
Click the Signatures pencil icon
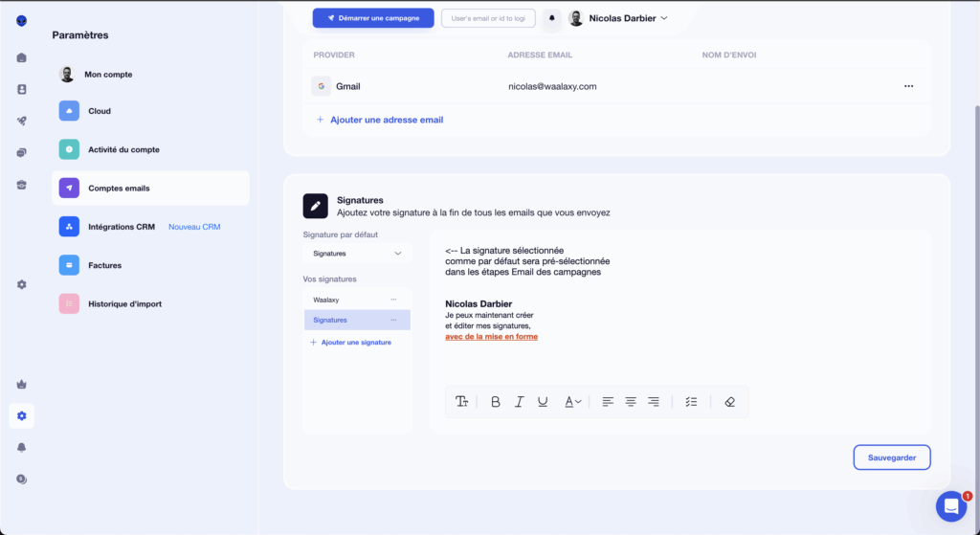[x=316, y=206]
